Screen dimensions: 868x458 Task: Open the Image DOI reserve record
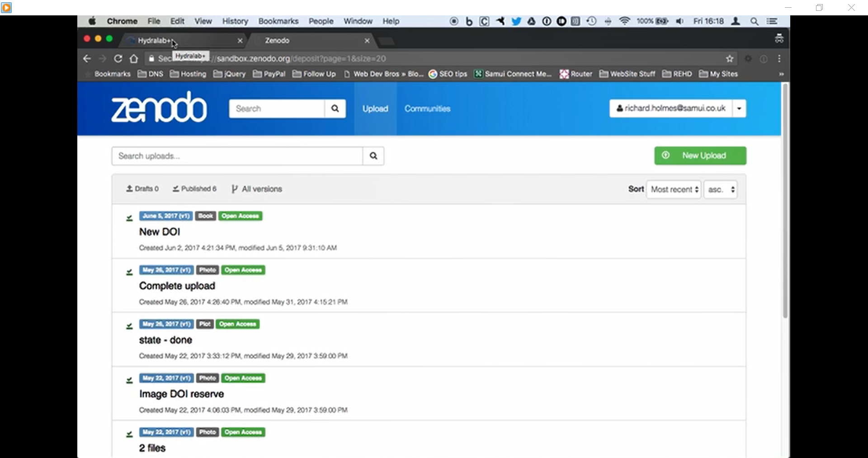[x=181, y=394]
